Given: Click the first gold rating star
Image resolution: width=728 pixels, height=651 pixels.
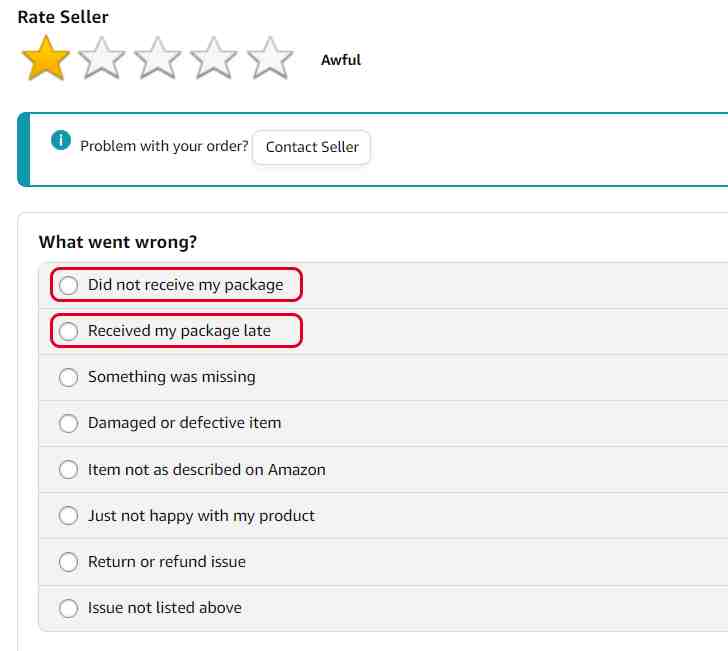Looking at the screenshot, I should coord(46,59).
